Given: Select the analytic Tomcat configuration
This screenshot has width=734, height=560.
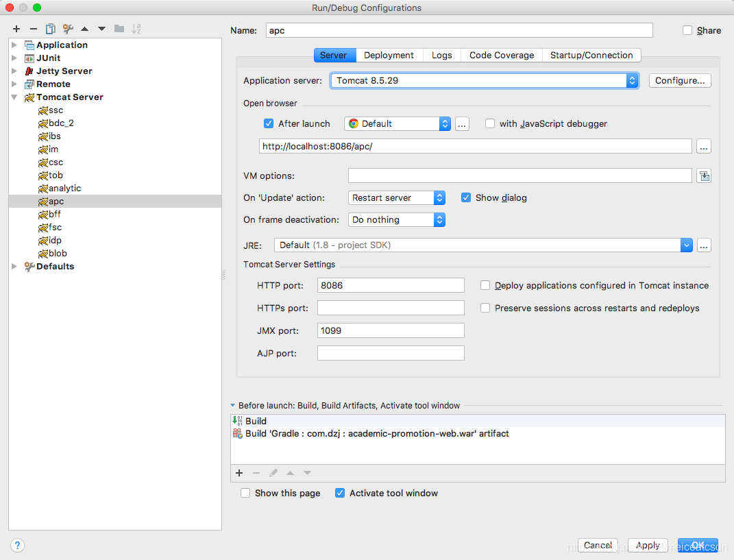Looking at the screenshot, I should click(x=114, y=188).
